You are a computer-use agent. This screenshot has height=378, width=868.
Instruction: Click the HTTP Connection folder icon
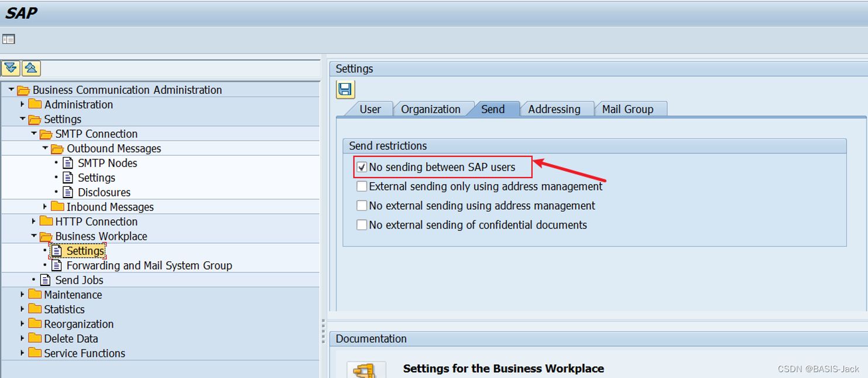pyautogui.click(x=46, y=221)
